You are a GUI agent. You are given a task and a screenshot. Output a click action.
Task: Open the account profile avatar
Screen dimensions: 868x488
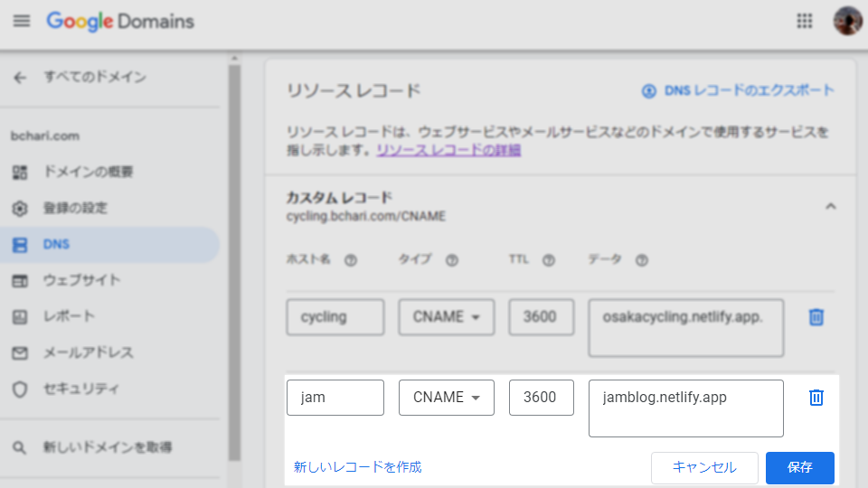point(847,21)
